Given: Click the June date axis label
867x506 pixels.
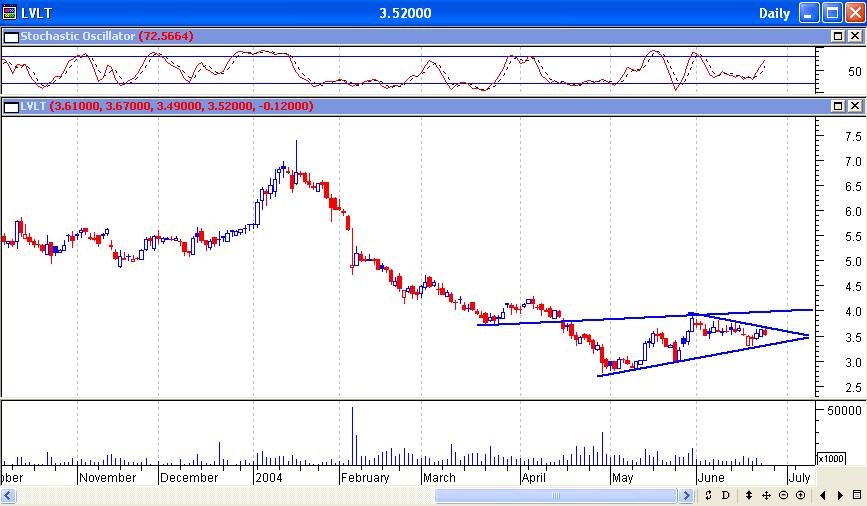Looking at the screenshot, I should [711, 477].
